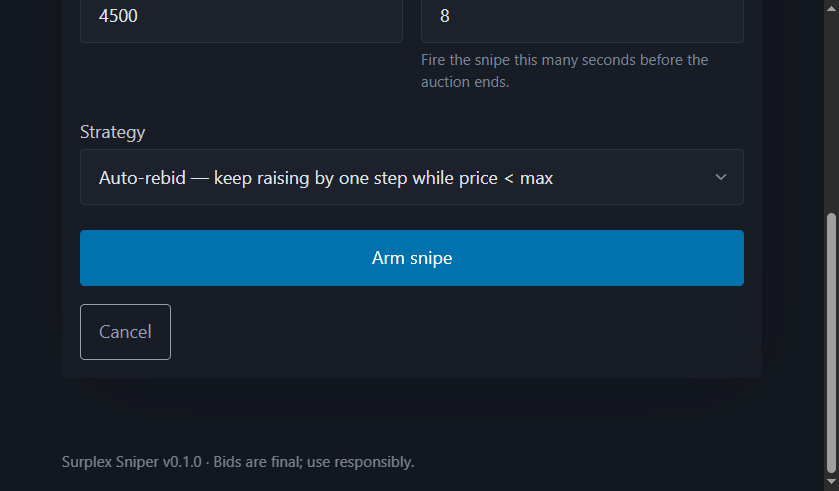
Task: Click the scrollbar track above the thumb
Action: (831, 110)
